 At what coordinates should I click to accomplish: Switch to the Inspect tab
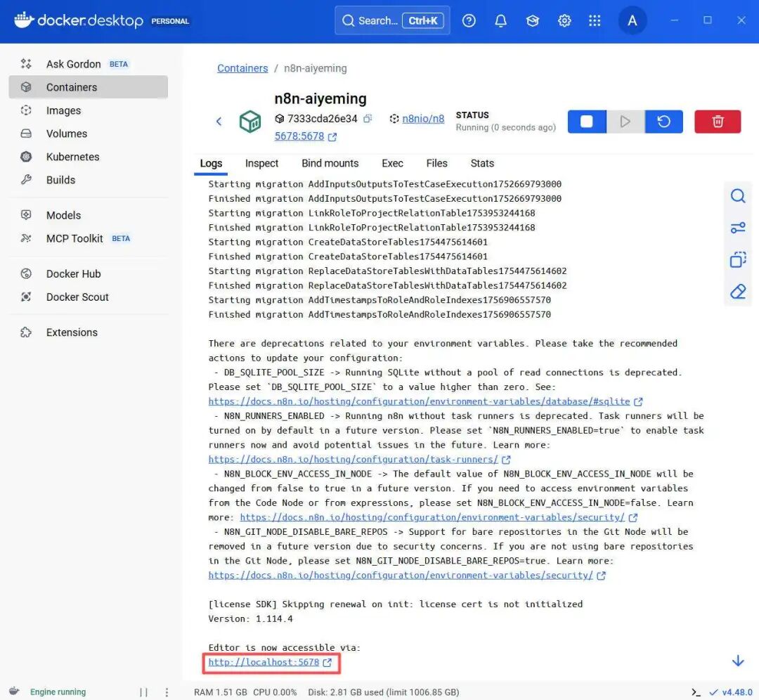point(261,164)
